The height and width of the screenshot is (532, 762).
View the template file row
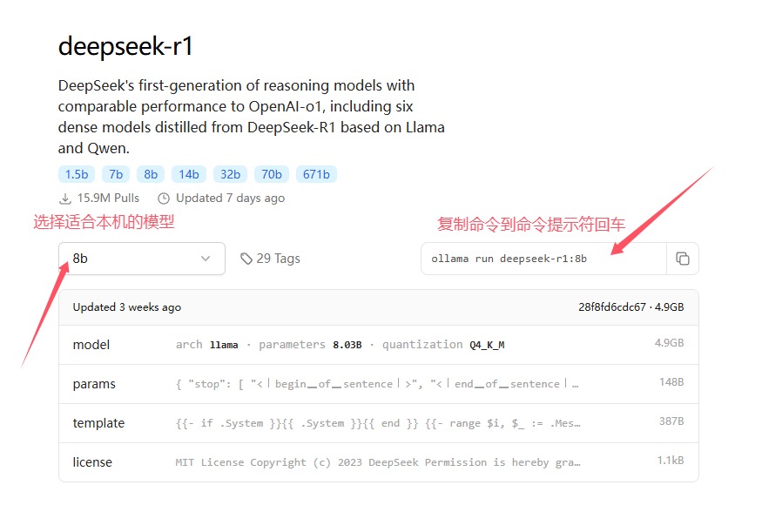378,423
